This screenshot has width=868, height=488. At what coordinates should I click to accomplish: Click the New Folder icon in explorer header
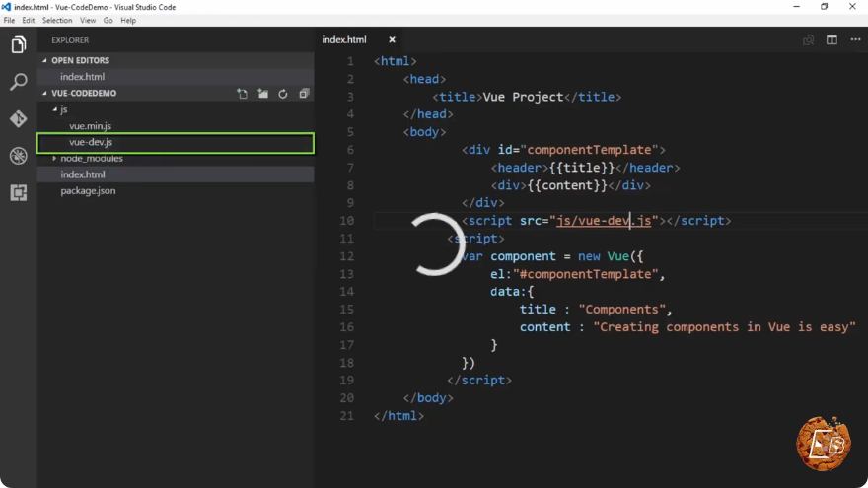pyautogui.click(x=263, y=94)
